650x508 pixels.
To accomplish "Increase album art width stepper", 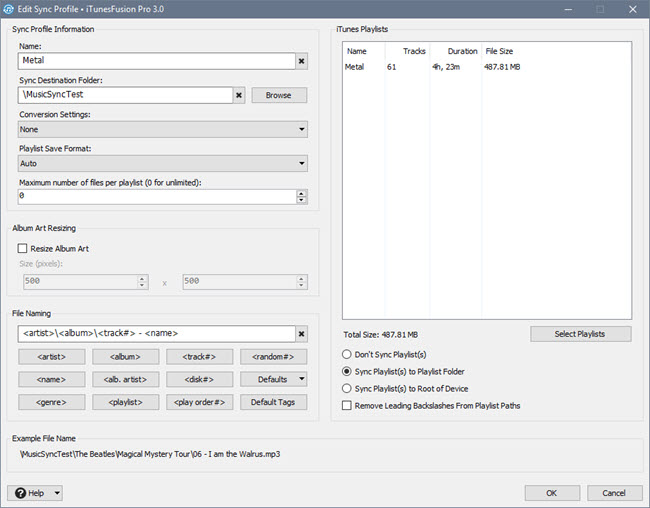I will tap(142, 279).
